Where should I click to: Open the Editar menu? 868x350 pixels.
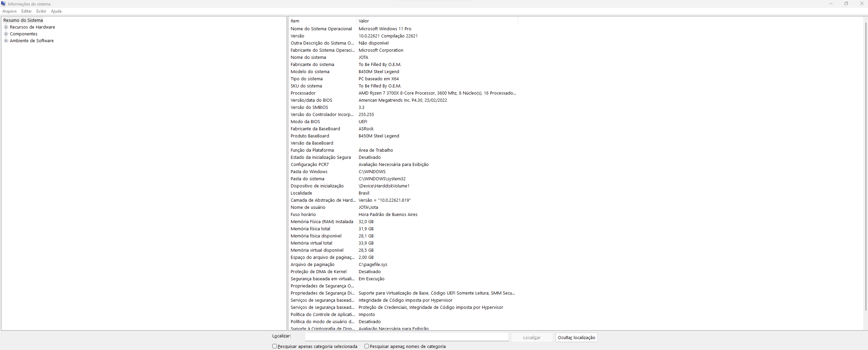point(27,11)
